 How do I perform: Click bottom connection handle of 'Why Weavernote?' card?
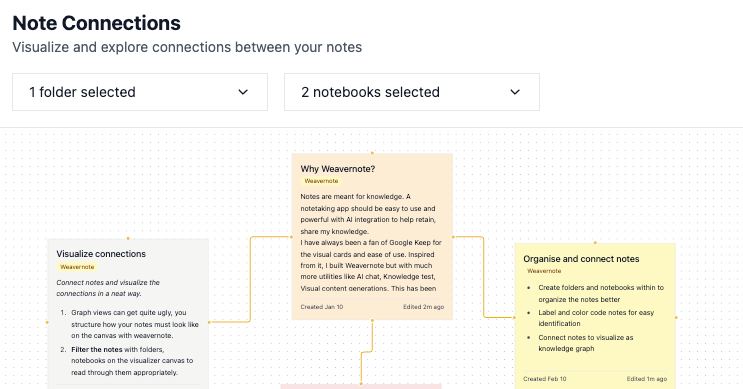372,320
